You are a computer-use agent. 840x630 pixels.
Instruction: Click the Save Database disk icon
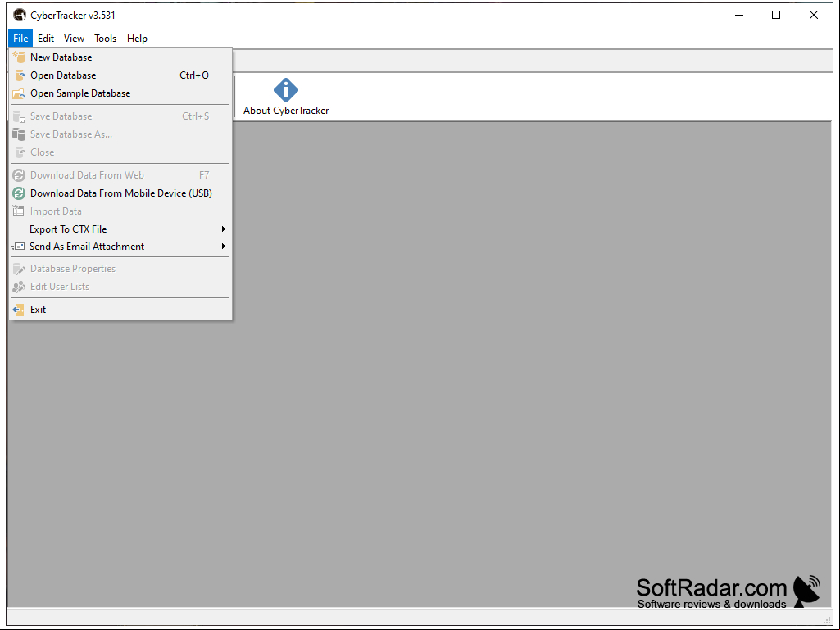20,116
